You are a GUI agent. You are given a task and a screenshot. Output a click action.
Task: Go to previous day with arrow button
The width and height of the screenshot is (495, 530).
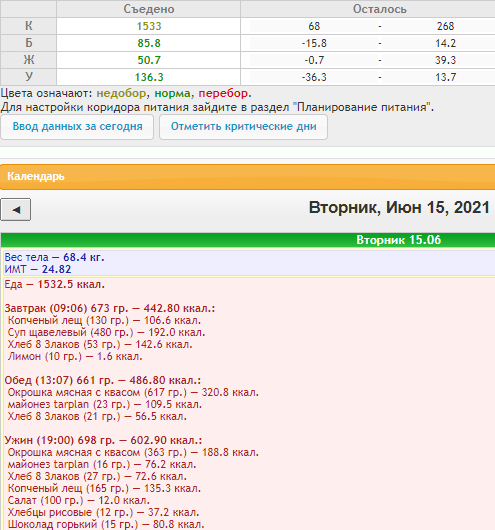(x=16, y=210)
